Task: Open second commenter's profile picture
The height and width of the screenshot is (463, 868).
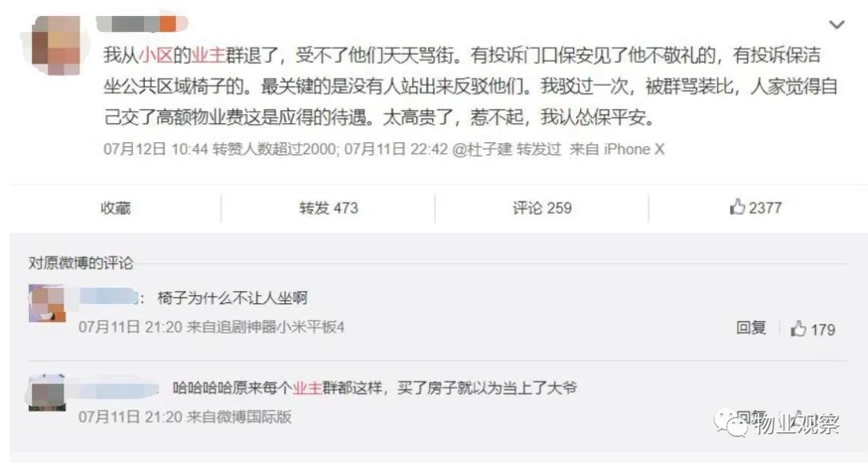Action: (47, 392)
